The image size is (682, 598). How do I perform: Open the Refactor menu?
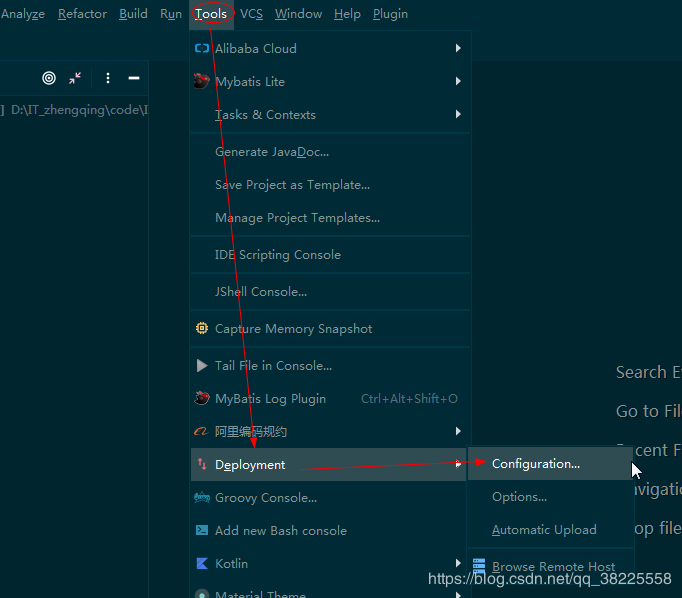[x=82, y=14]
